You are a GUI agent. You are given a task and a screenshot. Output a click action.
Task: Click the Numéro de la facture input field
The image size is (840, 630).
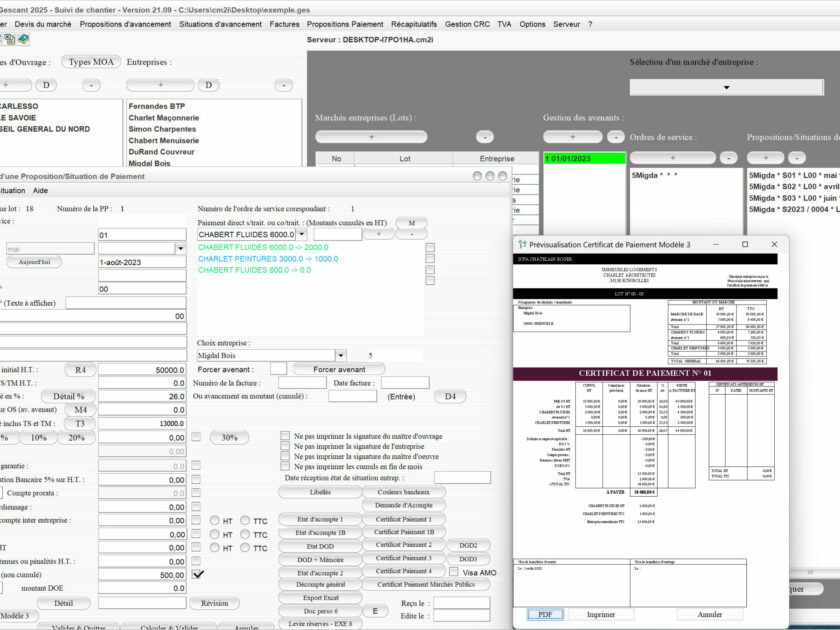point(302,382)
